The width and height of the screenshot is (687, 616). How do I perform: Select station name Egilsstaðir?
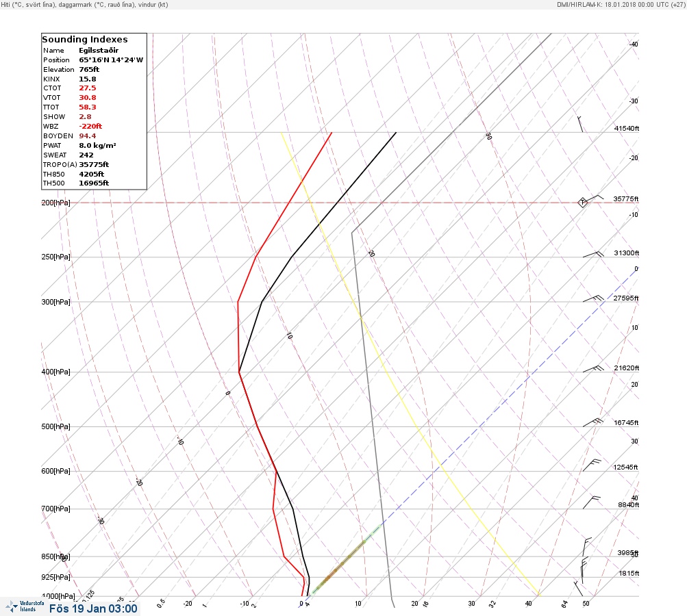99,51
